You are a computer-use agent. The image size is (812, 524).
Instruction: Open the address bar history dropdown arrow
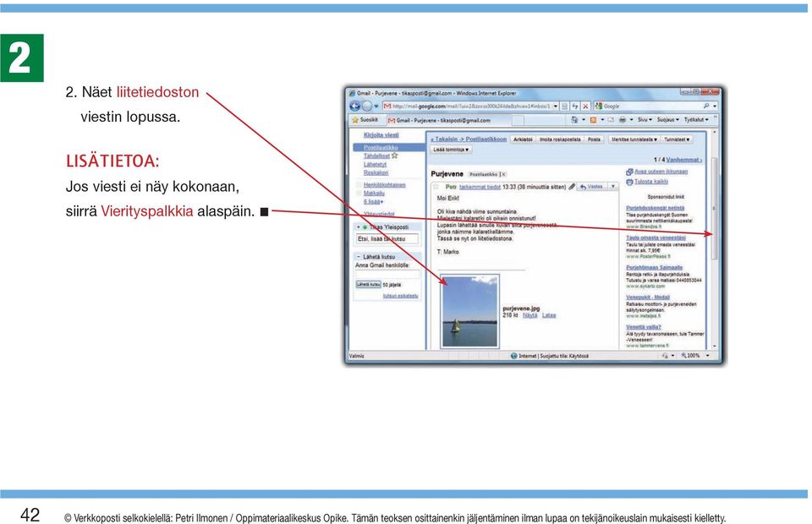[556, 106]
